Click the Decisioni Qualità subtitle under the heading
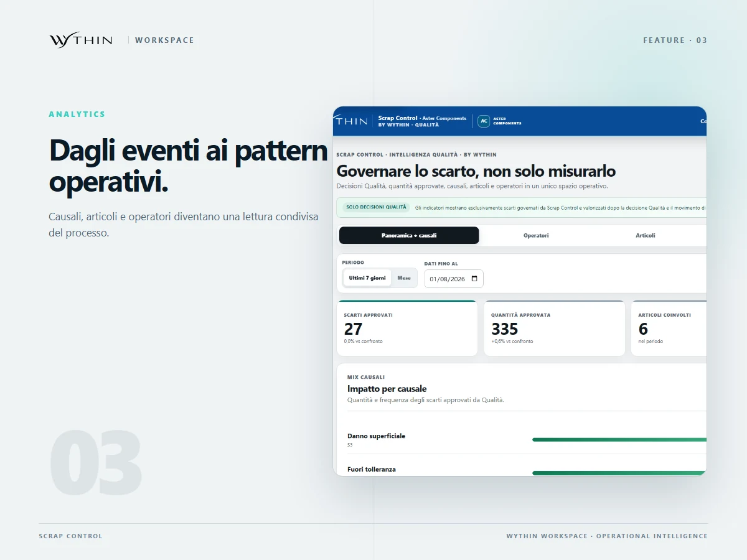Image resolution: width=747 pixels, height=560 pixels. click(x=472, y=186)
